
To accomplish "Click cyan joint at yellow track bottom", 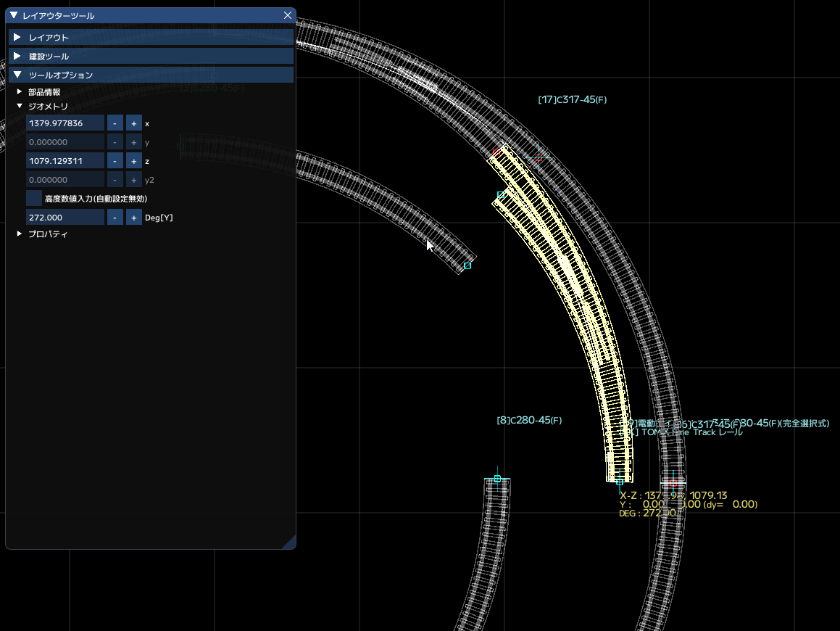I will tap(619, 482).
